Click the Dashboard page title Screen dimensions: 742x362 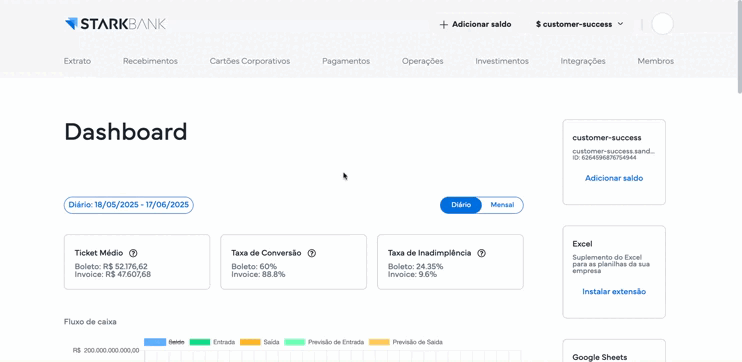[x=126, y=132]
